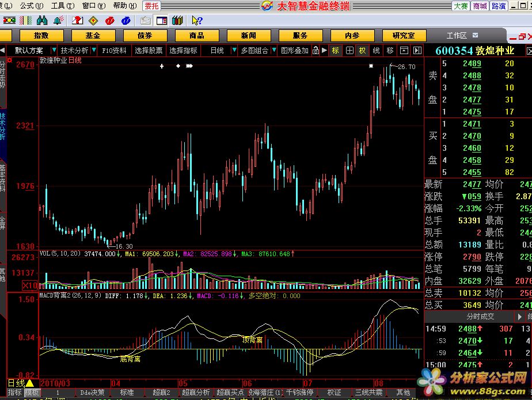Viewport: 532px width, 400px height.
Task: Open the 技术分析 dropdown arrow
Action: pyautogui.click(x=94, y=51)
